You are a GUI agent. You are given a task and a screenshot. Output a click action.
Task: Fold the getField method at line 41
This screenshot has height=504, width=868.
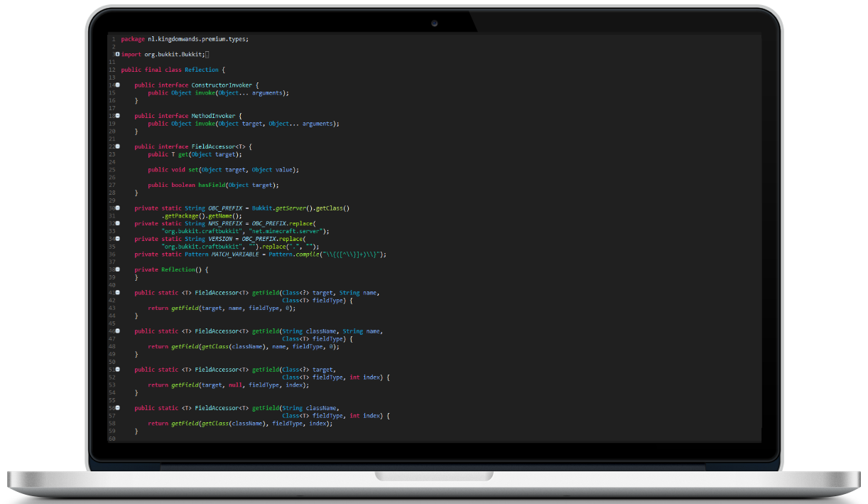(x=117, y=292)
